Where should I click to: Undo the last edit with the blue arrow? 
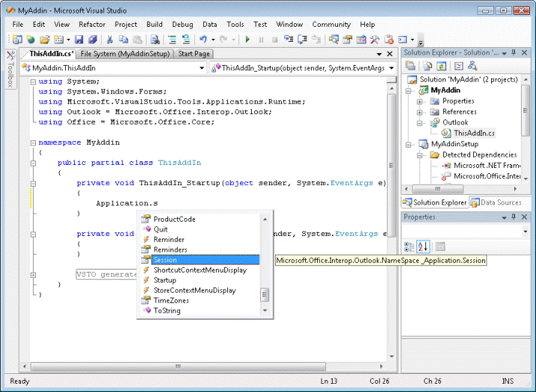tap(203, 40)
